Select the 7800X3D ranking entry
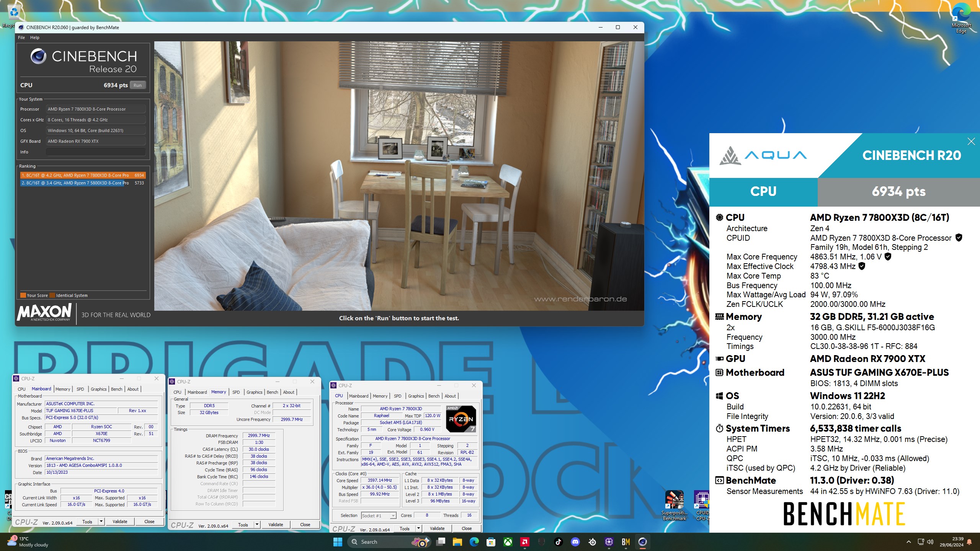 pos(83,175)
